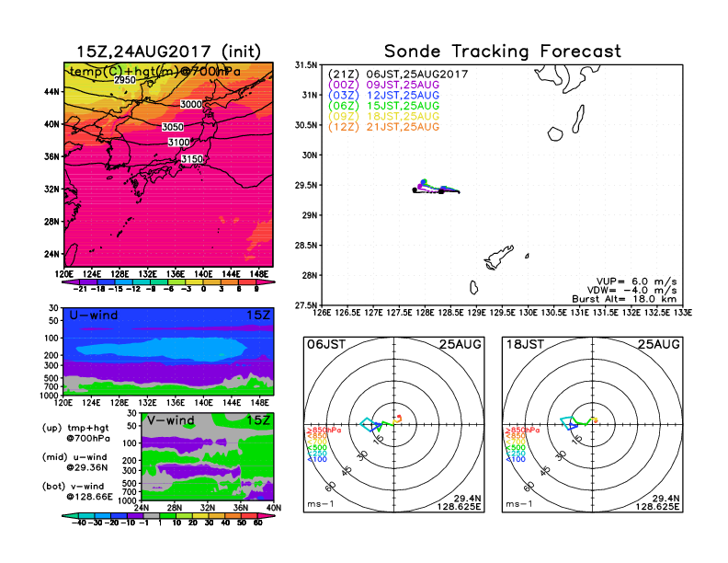The height and width of the screenshot is (563, 728).
Task: Click the wind profile trace in the 06JST hodograph
Action: click(381, 423)
